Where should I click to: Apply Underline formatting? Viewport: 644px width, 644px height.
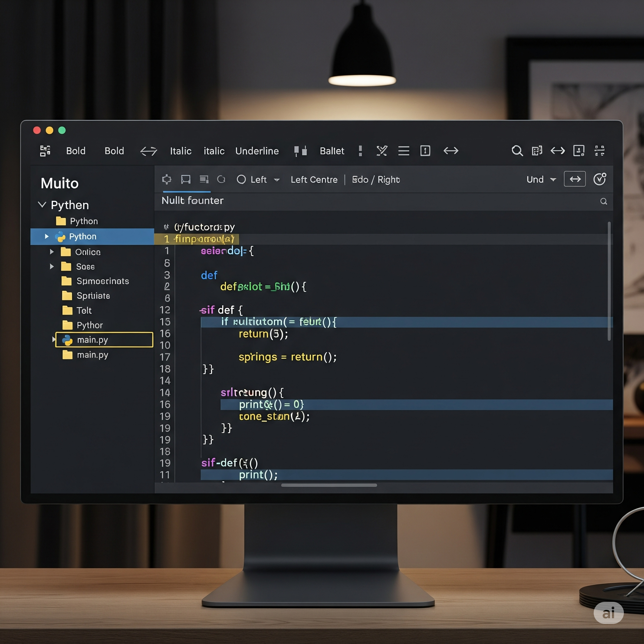[257, 151]
